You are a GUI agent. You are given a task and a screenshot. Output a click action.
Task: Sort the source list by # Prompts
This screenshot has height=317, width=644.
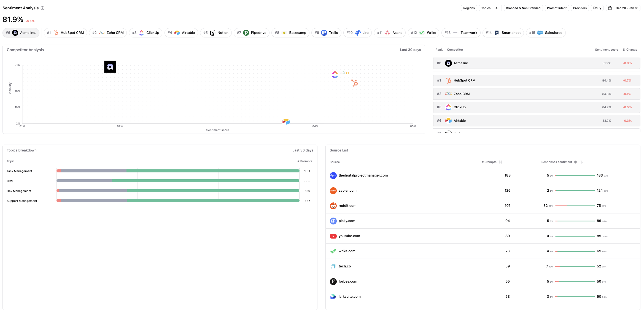[x=500, y=162]
